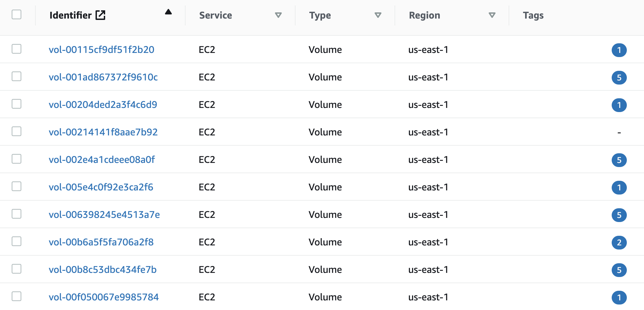Open tags badge showing 5 for vol-001ad867372f9610c

pyautogui.click(x=619, y=78)
